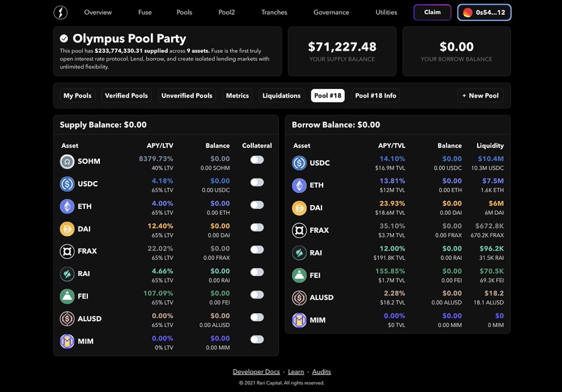Enable SOHM as collateral
This screenshot has height=392, width=562.
tap(257, 160)
